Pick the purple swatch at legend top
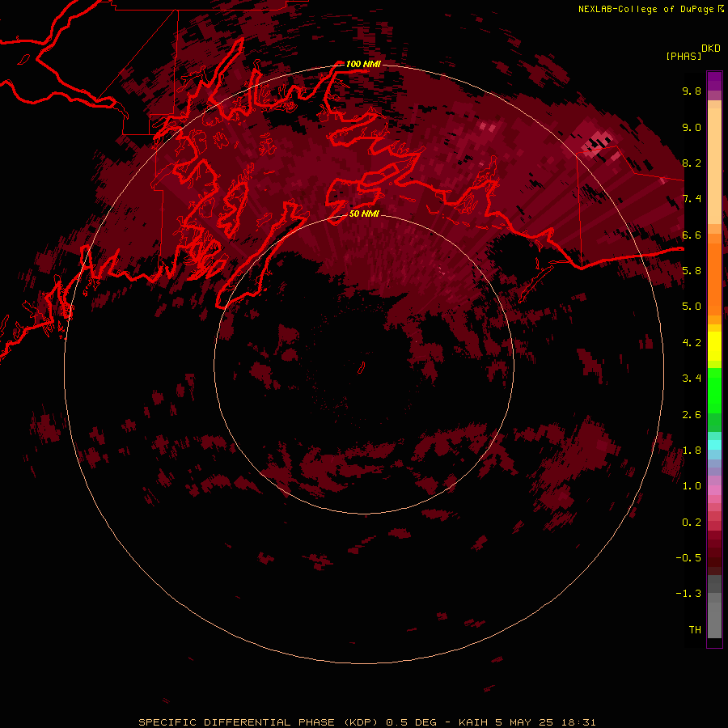 (x=714, y=81)
